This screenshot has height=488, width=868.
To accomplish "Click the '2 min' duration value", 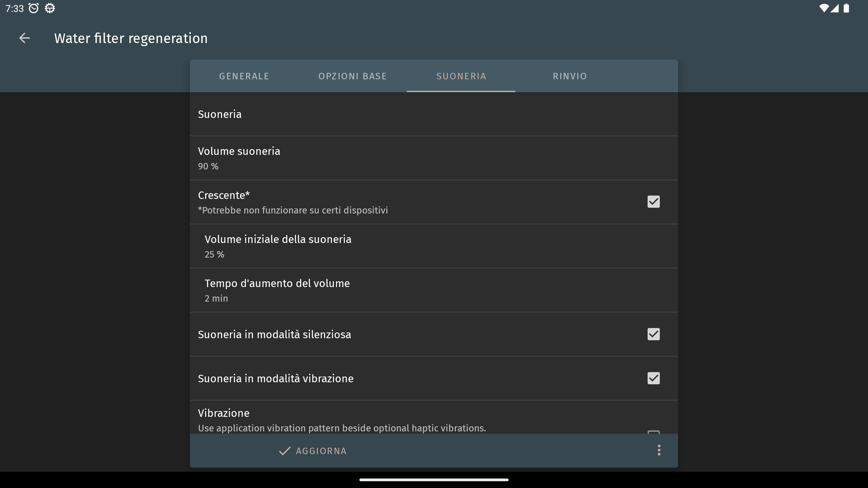I will (x=216, y=299).
